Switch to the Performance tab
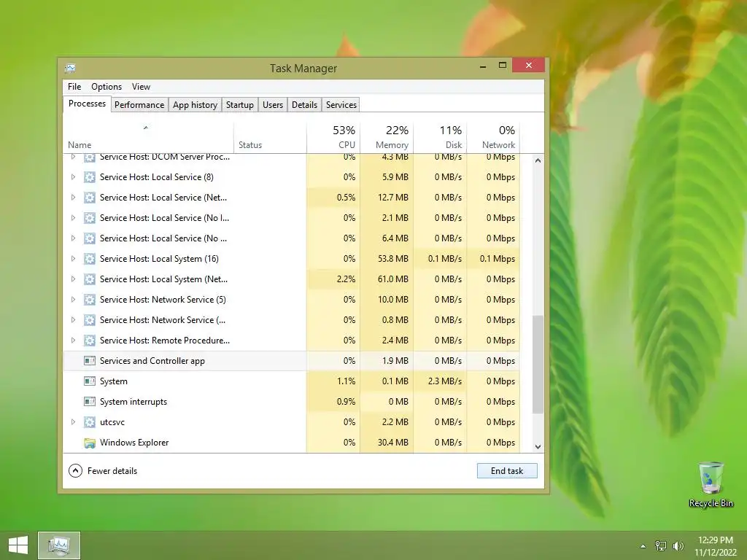747x560 pixels. tap(139, 105)
